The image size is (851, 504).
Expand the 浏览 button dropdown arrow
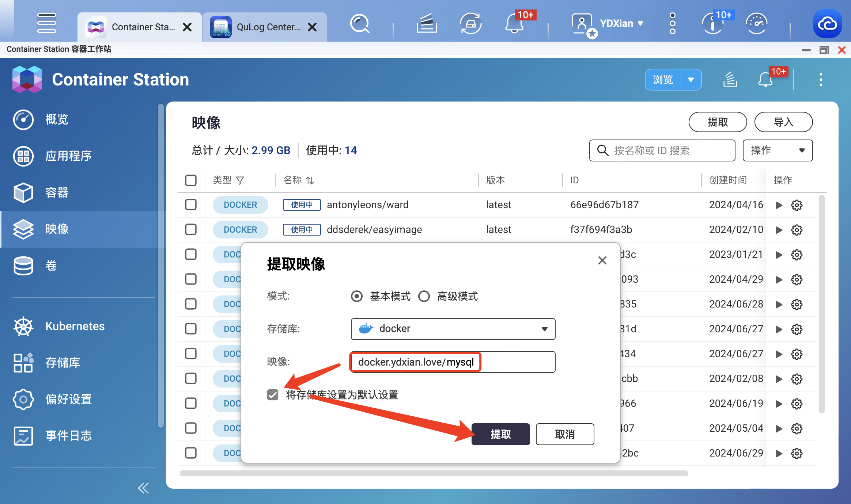pyautogui.click(x=691, y=80)
